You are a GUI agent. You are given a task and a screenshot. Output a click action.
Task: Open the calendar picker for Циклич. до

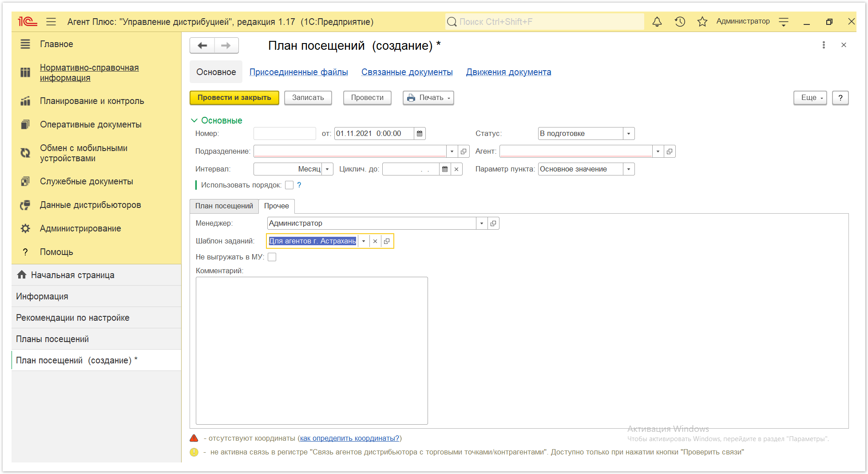[x=445, y=169]
